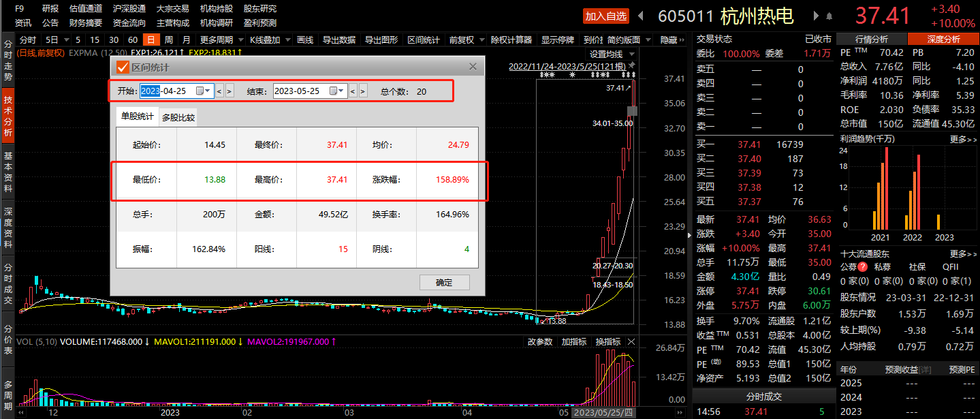This screenshot has width=980, height=419.
Task: Click the 画线 drawing tool
Action: (305, 40)
